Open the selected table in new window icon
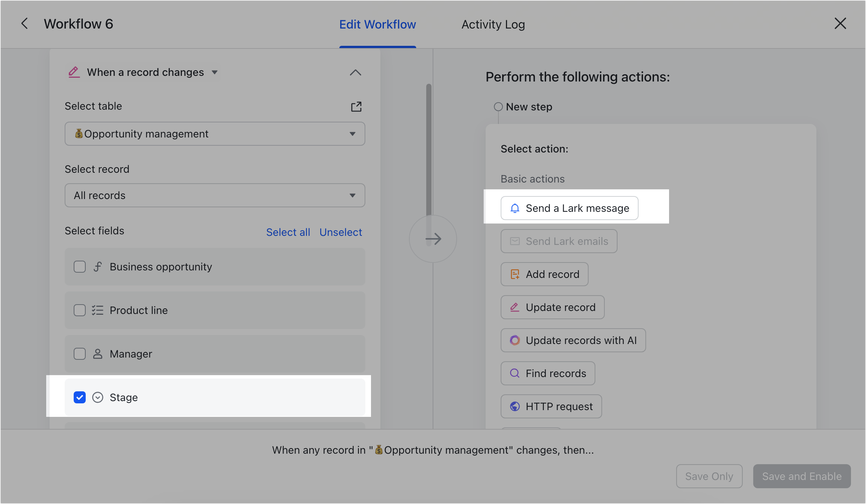Screen dimensions: 866x504 (356, 107)
